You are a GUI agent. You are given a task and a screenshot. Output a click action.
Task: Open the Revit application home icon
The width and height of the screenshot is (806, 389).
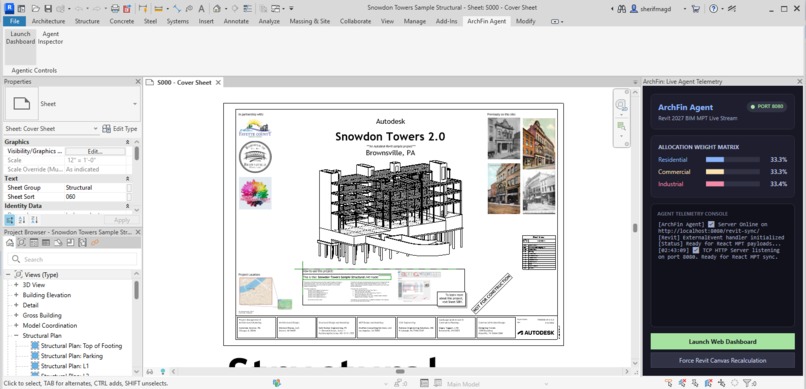(x=9, y=9)
